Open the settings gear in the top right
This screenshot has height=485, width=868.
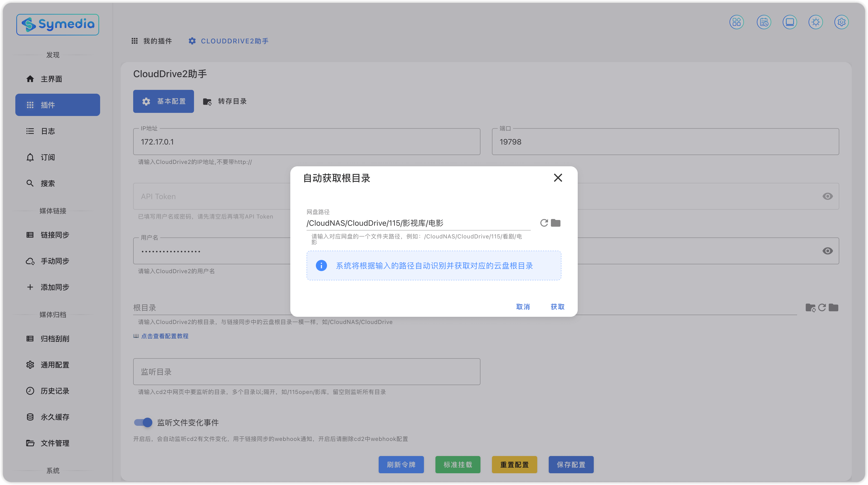tap(841, 22)
